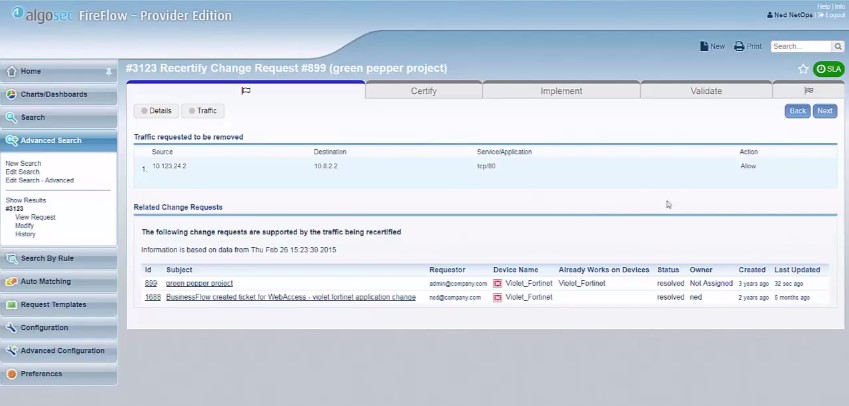Screen dimensions: 849x406
Task: Click the New document icon
Action: pyautogui.click(x=704, y=47)
